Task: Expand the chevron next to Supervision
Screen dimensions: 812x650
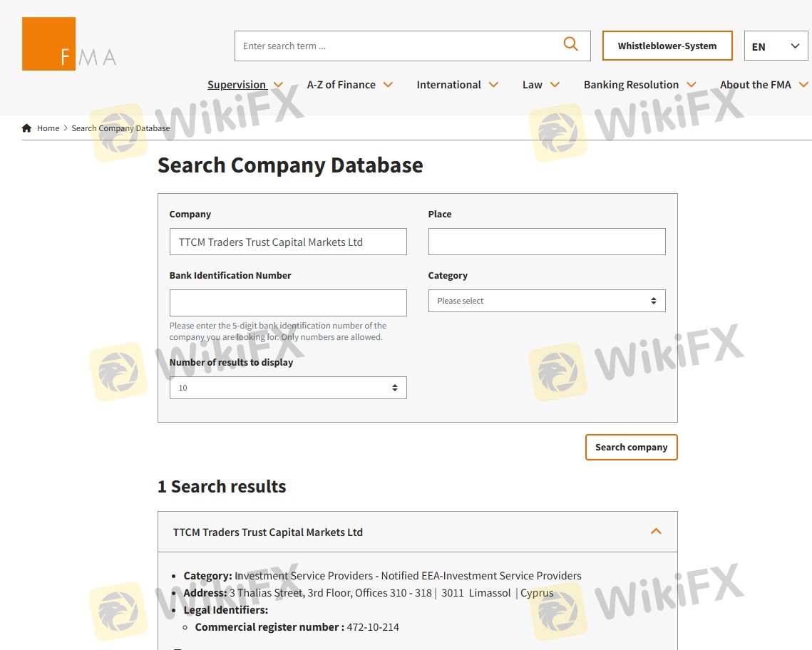Action: pos(278,84)
